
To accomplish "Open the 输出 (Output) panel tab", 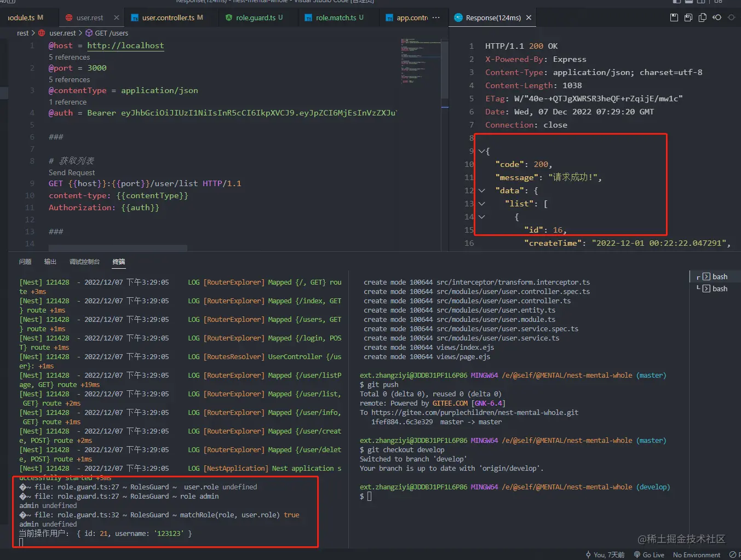I will [50, 262].
